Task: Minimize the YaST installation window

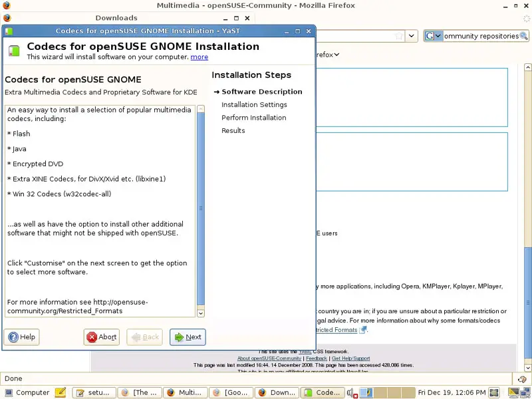Action: point(287,31)
